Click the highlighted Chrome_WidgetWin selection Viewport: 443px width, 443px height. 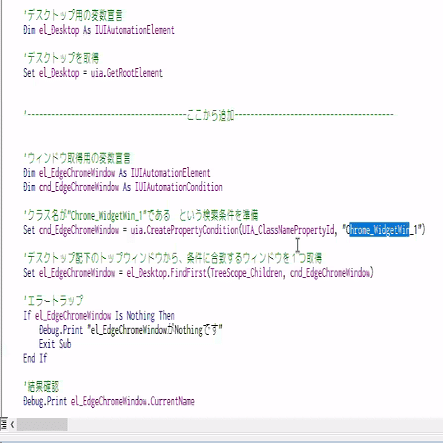tap(379, 230)
